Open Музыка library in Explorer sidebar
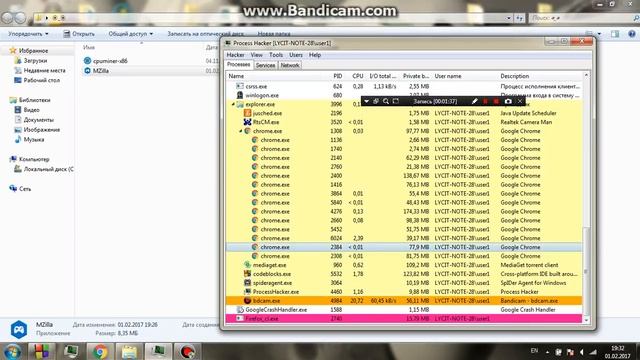 (x=29, y=139)
